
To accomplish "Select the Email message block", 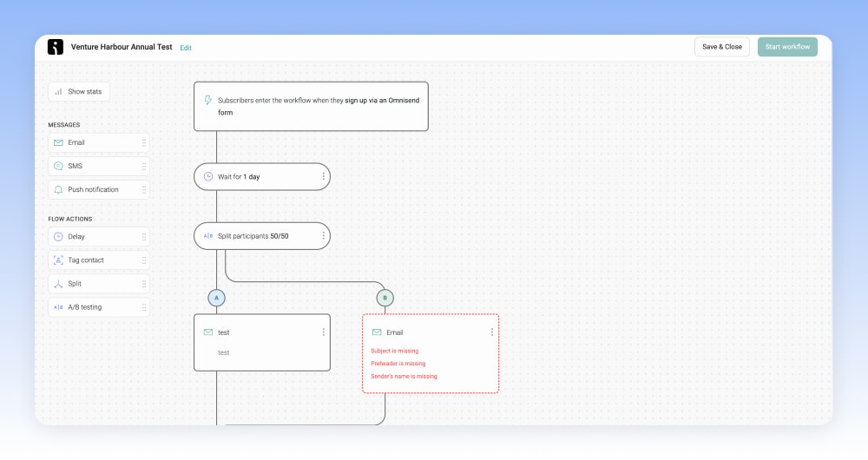I will tap(99, 143).
